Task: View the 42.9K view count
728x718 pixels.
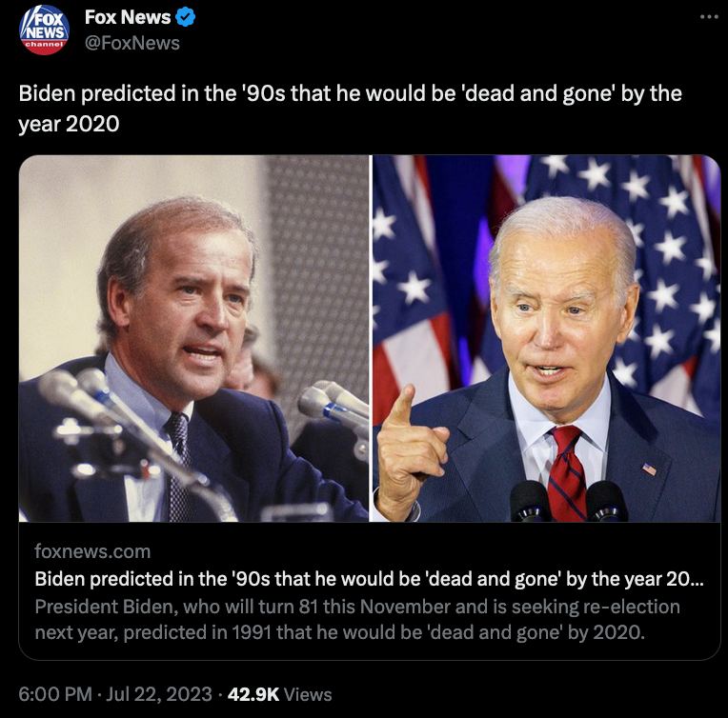Action: click(x=253, y=694)
